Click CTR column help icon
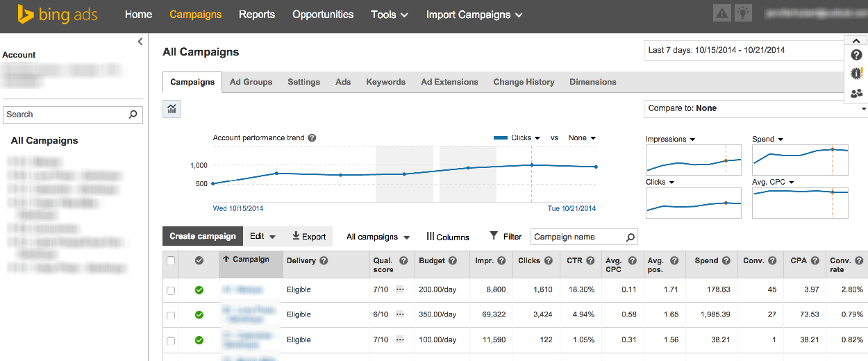Image resolution: width=868 pixels, height=361 pixels. point(590,261)
